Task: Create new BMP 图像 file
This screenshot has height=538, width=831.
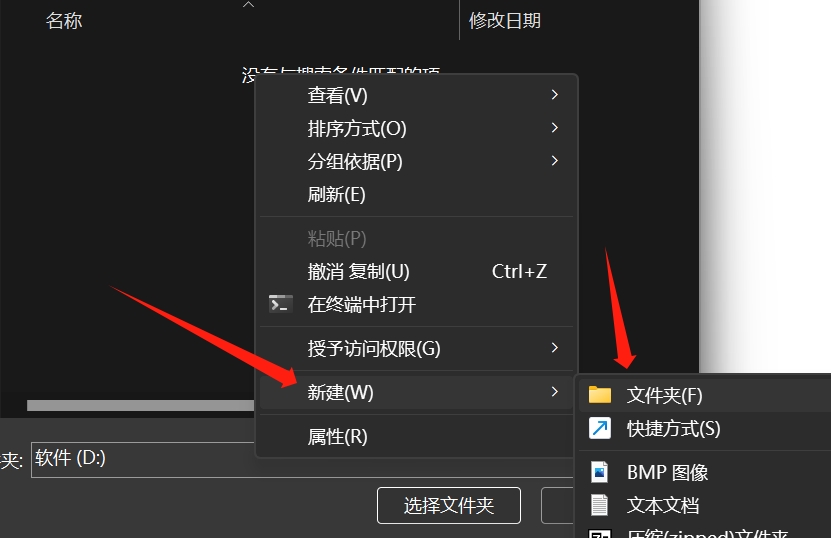Action: 705,472
